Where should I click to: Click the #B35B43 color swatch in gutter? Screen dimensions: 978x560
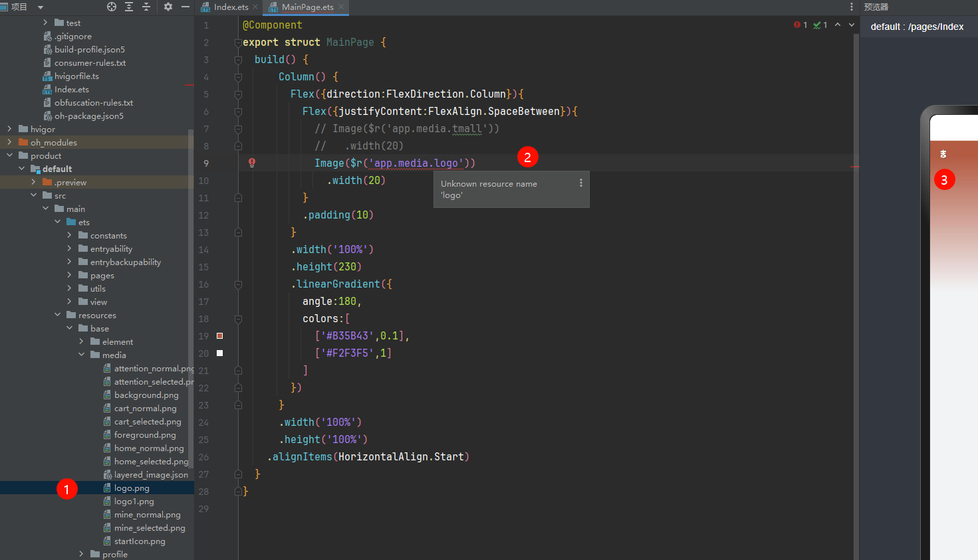tap(220, 335)
